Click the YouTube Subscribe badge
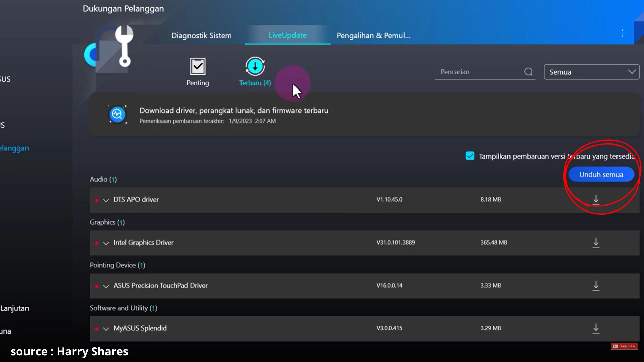Screen dimensions: 644x362 (x=624, y=346)
